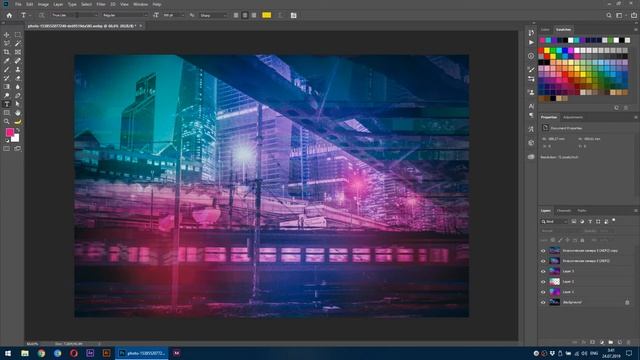Open Create Warped Text option
Viewport: 640px width, 360px height.
click(x=280, y=15)
